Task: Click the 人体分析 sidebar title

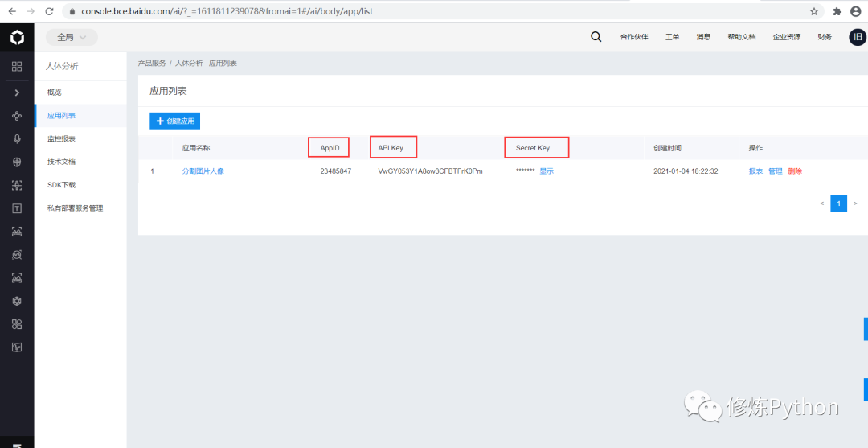Action: pos(62,67)
